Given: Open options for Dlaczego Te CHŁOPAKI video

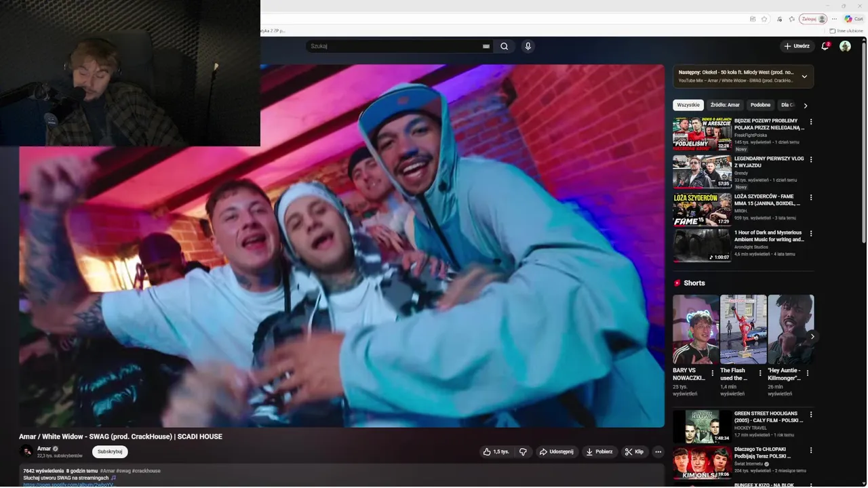Looking at the screenshot, I should [x=810, y=450].
